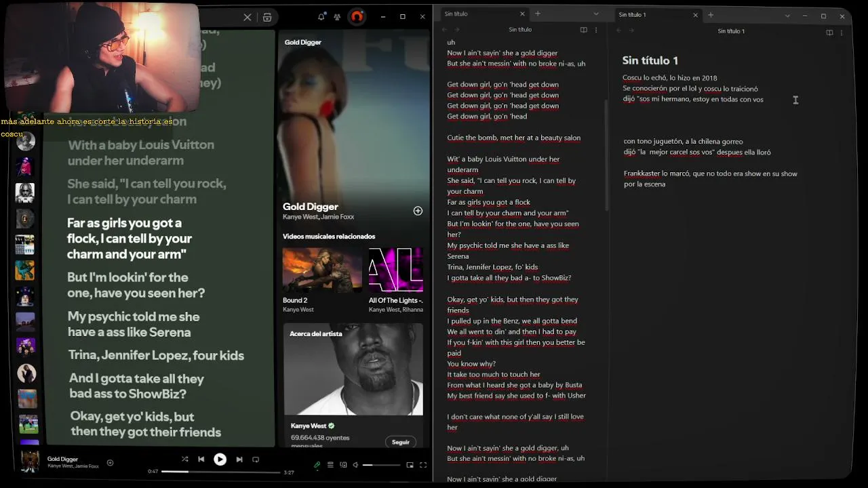Screen dimensions: 868x488
Task: Expand tab list dropdown in "Sin título" window
Action: (596, 14)
